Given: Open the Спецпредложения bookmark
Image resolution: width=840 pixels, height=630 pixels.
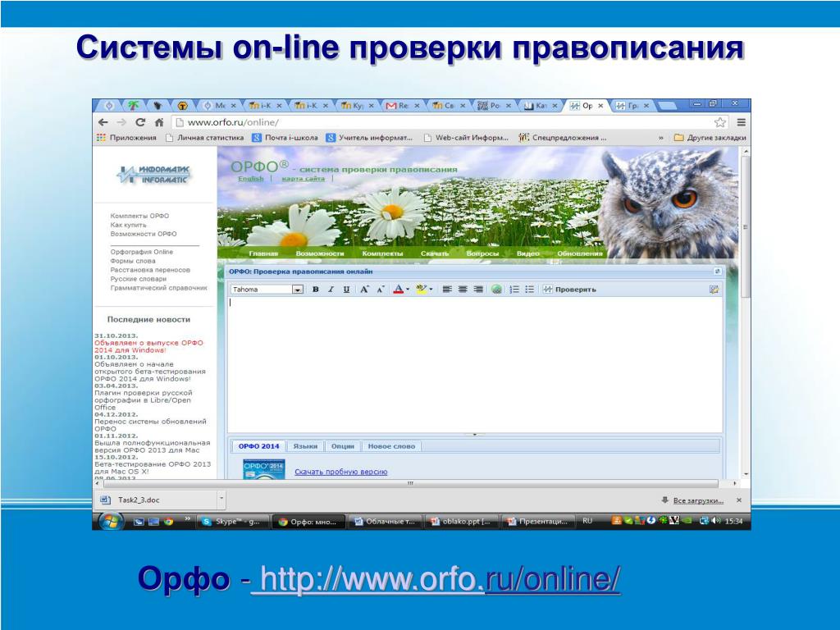Looking at the screenshot, I should click(x=563, y=138).
